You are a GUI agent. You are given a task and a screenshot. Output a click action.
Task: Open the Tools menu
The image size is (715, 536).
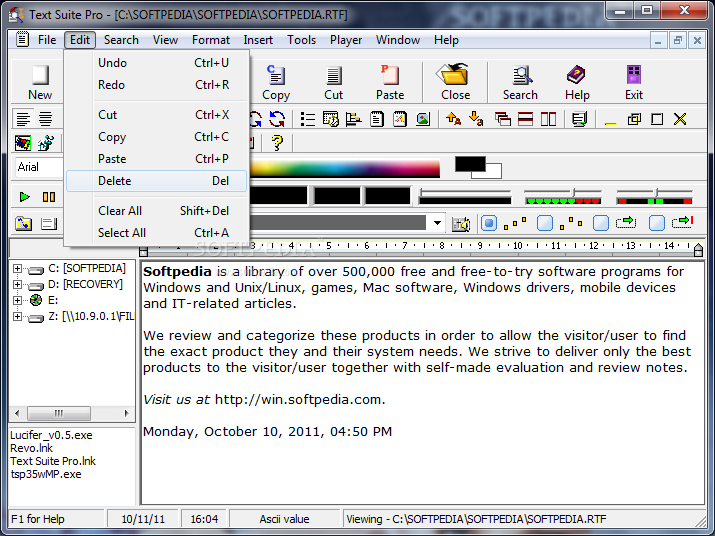pyautogui.click(x=301, y=40)
